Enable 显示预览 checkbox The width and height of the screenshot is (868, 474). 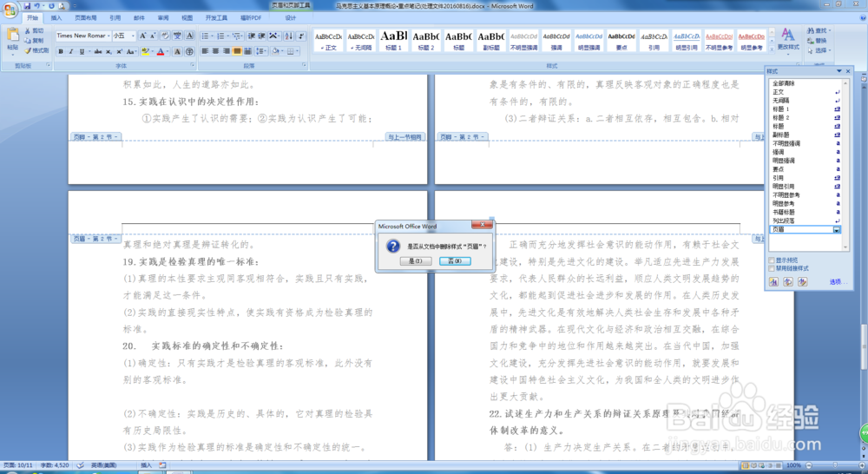pyautogui.click(x=772, y=260)
